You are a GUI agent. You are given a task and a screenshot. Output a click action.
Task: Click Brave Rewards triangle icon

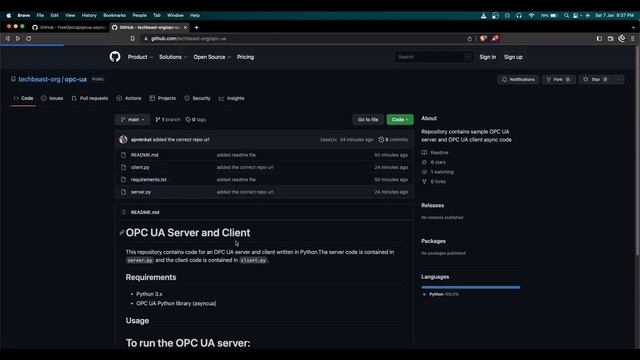pos(495,38)
